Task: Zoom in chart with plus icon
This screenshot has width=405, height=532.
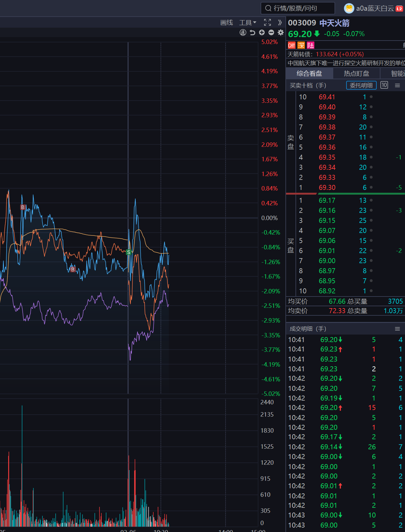Action: [x=262, y=32]
